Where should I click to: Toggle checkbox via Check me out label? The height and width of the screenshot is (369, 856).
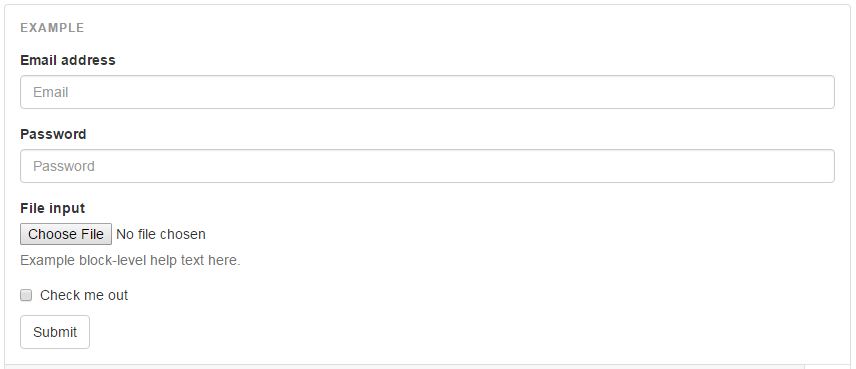(84, 295)
